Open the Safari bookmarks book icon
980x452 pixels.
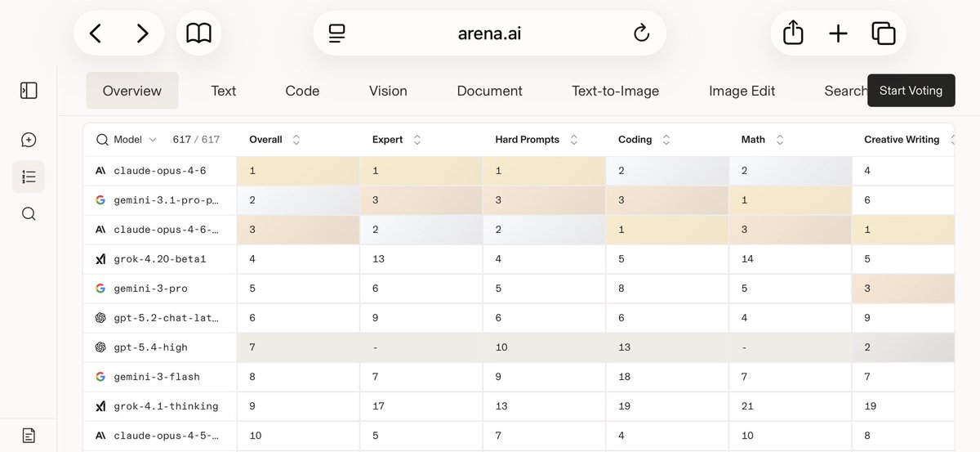198,33
